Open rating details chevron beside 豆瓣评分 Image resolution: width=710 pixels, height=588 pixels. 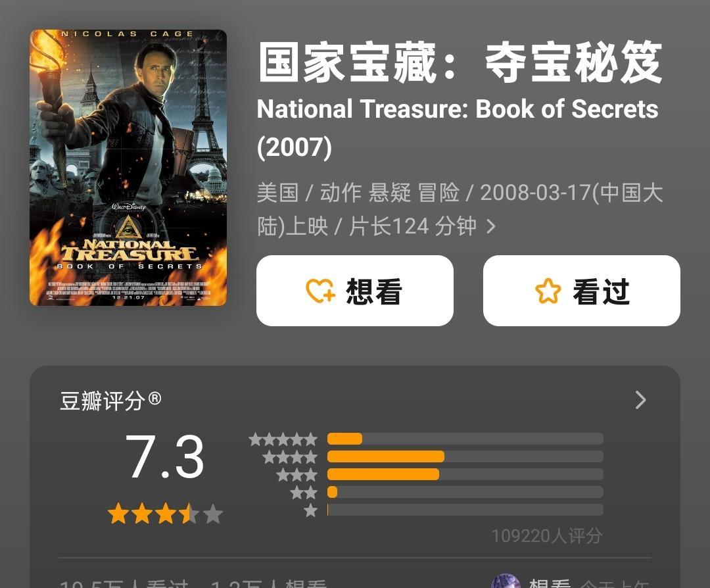pyautogui.click(x=640, y=400)
